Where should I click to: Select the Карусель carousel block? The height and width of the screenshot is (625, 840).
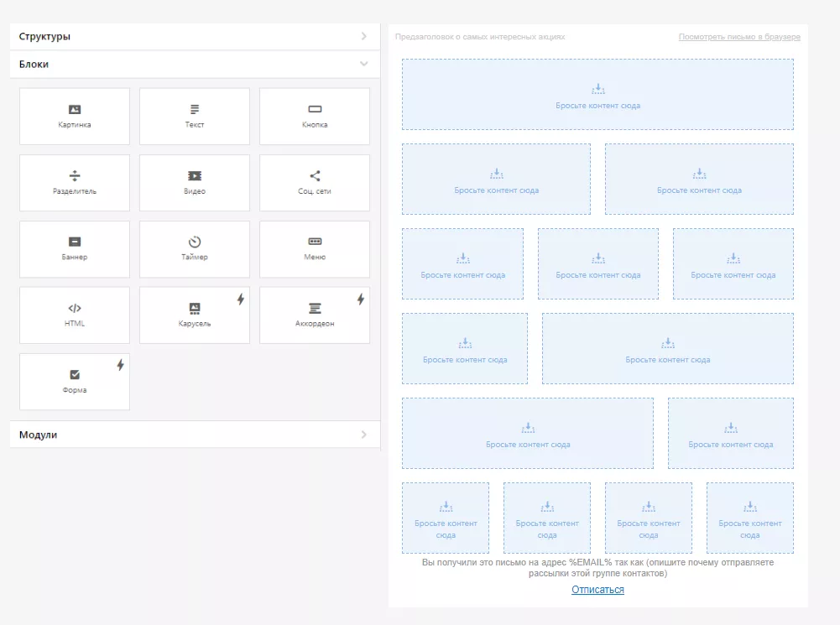coord(195,315)
